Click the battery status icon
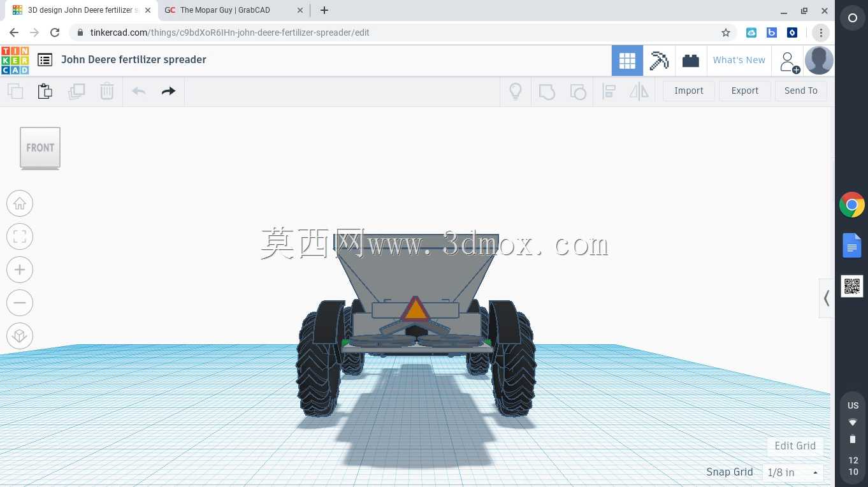Image resolution: width=868 pixels, height=487 pixels. click(853, 439)
